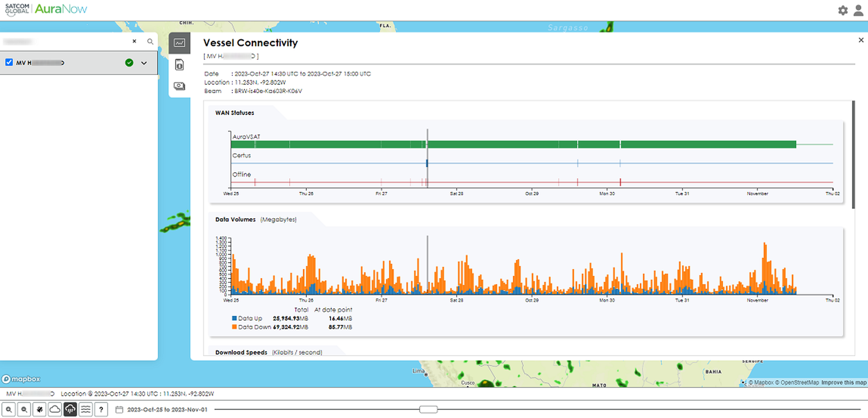Click the WAN Statuses heading
This screenshot has height=418, width=868.
tap(235, 113)
